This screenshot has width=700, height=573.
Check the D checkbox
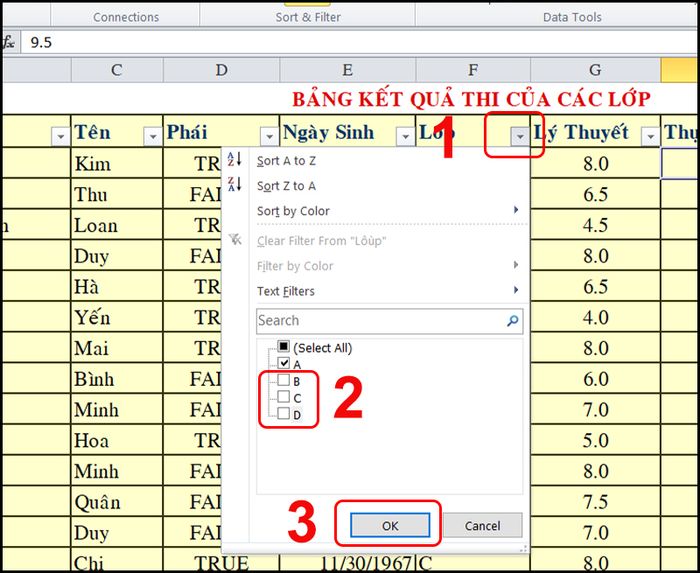point(283,413)
